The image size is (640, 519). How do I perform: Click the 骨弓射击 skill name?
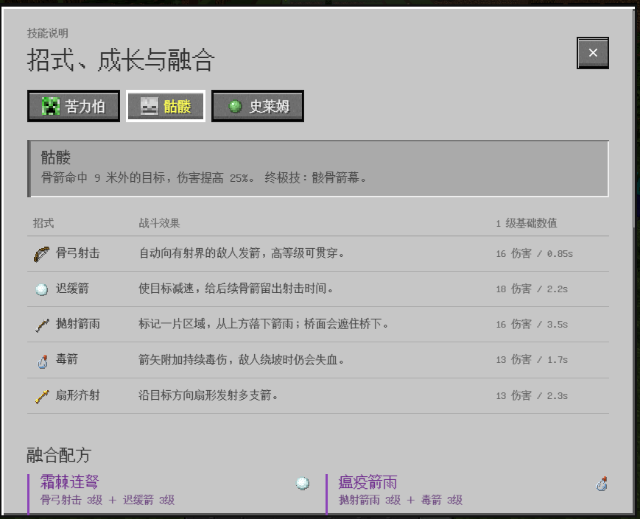point(78,253)
